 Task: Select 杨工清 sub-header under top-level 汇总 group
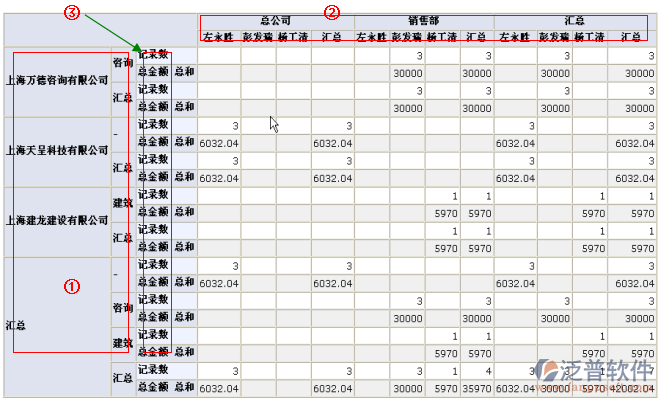[589, 37]
